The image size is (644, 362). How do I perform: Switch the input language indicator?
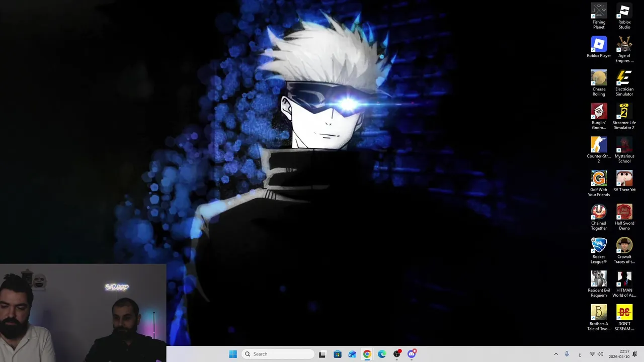580,354
